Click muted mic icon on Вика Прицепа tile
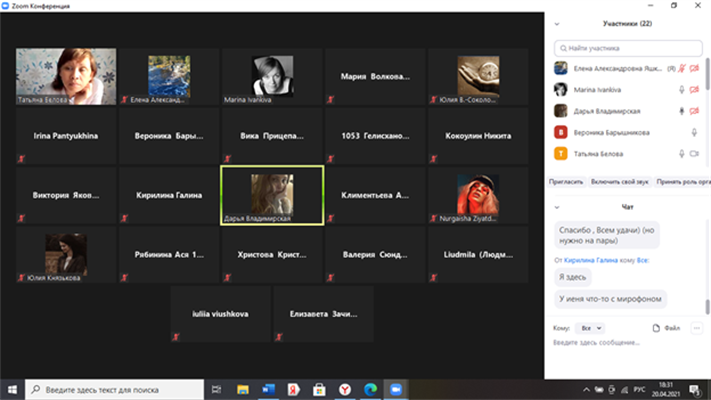 coord(228,159)
